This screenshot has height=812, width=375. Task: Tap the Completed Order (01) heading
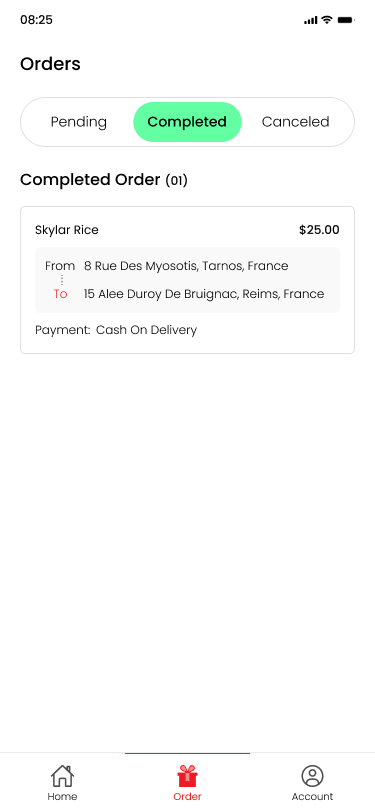[104, 180]
